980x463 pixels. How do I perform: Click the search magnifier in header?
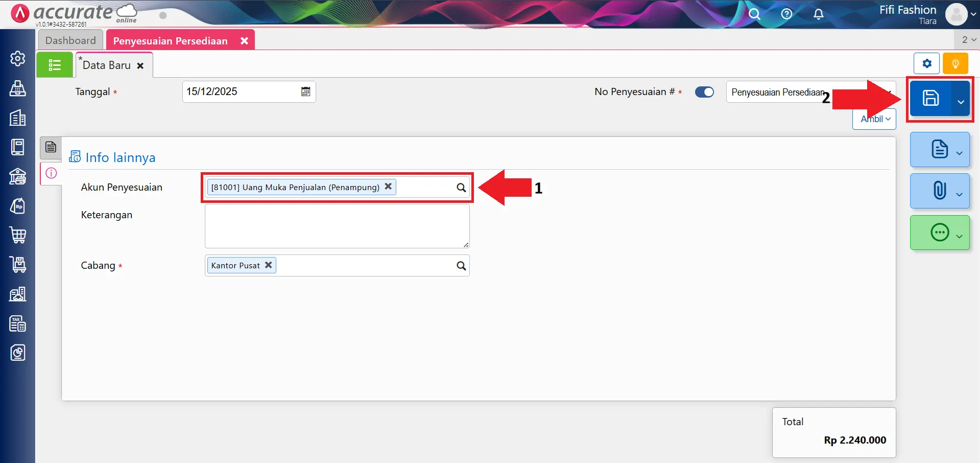[x=754, y=14]
